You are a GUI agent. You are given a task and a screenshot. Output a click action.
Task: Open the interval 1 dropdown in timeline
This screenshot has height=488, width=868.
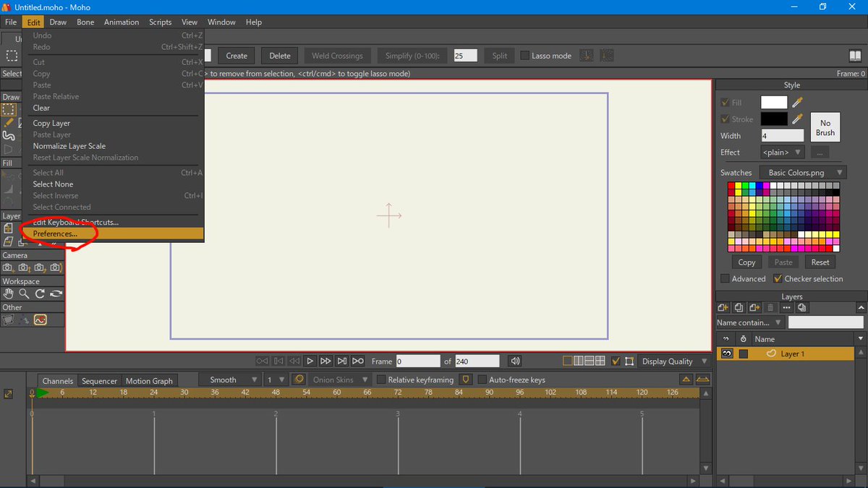point(276,380)
